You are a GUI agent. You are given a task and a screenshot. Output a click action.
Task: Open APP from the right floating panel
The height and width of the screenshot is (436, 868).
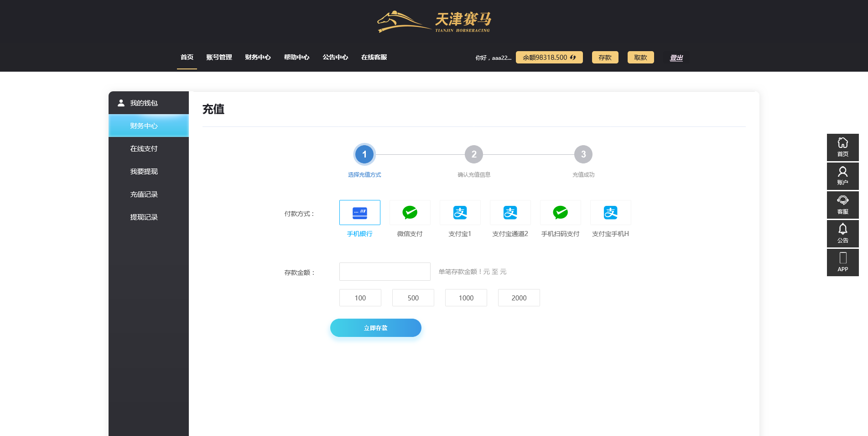842,262
